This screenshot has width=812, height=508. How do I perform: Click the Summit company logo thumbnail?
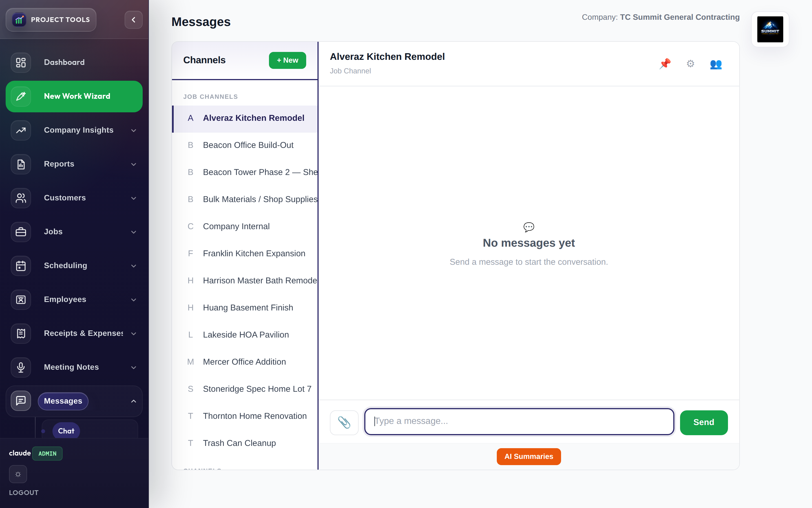pyautogui.click(x=770, y=29)
